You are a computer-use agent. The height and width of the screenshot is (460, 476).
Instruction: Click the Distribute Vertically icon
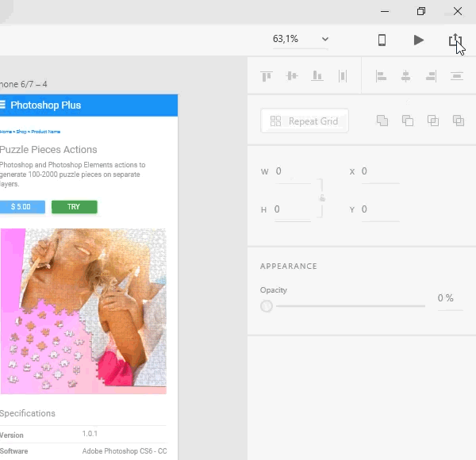(x=457, y=76)
